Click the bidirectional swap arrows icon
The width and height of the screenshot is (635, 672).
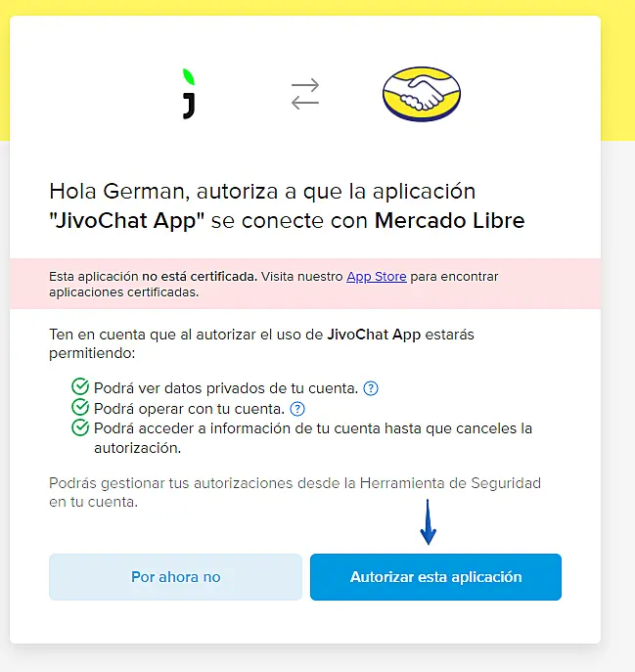point(305,94)
